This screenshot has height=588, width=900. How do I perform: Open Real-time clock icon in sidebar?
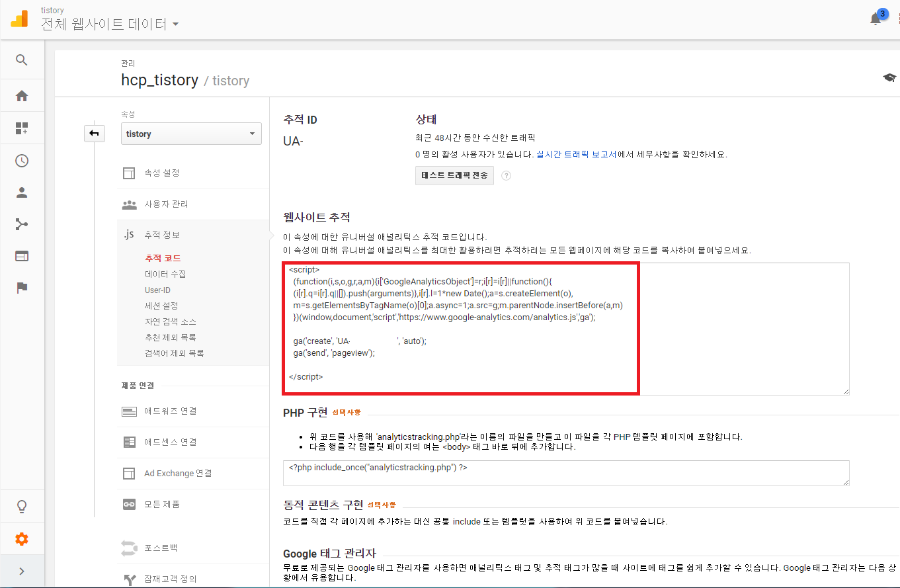22,161
